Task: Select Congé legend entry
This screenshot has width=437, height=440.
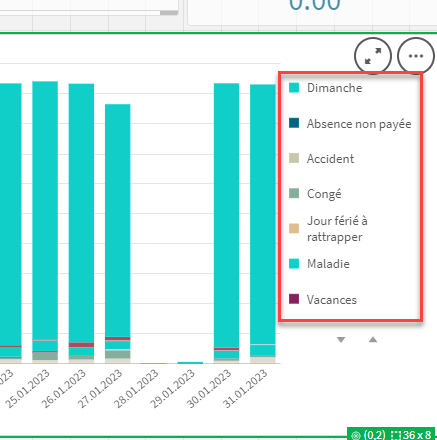Action: coord(315,194)
